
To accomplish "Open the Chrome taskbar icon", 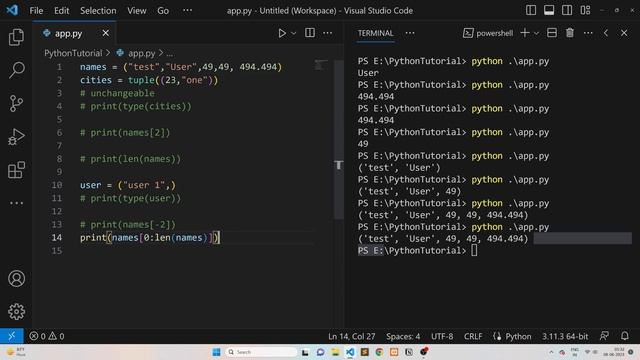I will (379, 352).
